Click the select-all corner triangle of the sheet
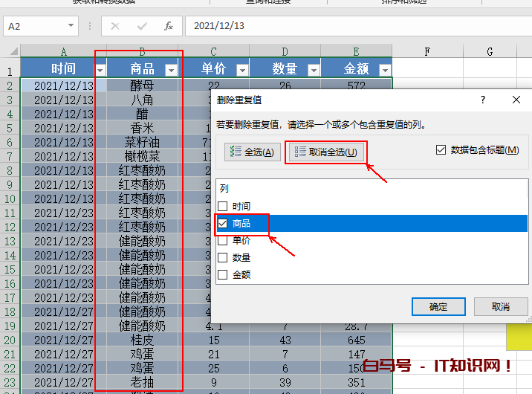 pos(13,51)
